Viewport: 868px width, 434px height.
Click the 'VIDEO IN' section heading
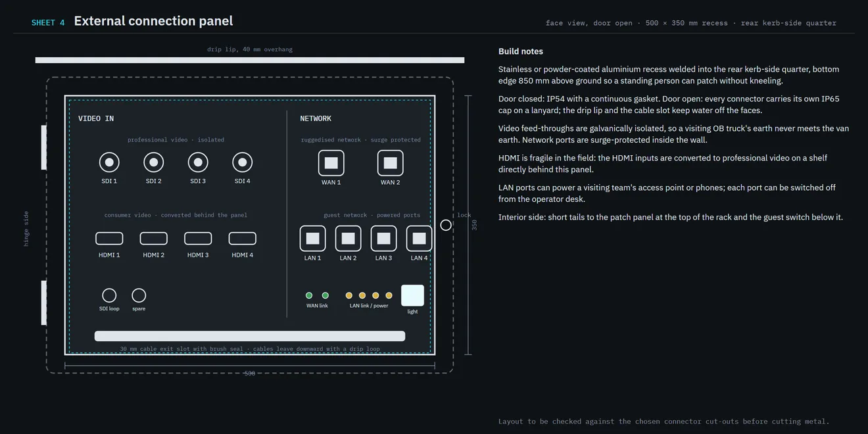pos(96,118)
